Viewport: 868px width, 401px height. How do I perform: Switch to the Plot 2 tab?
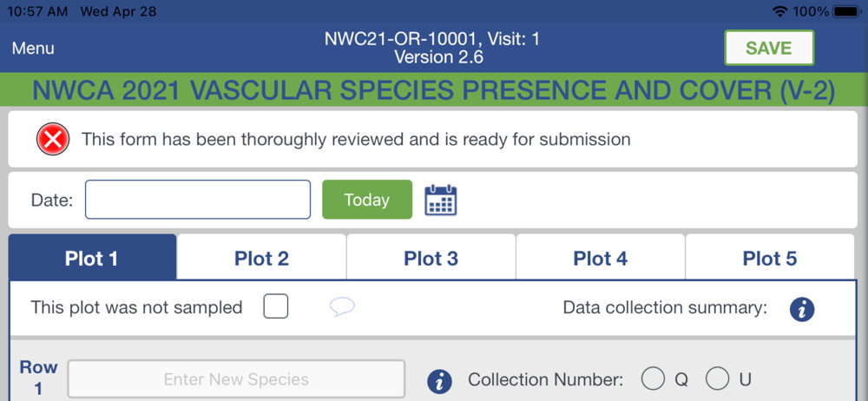coord(261,258)
